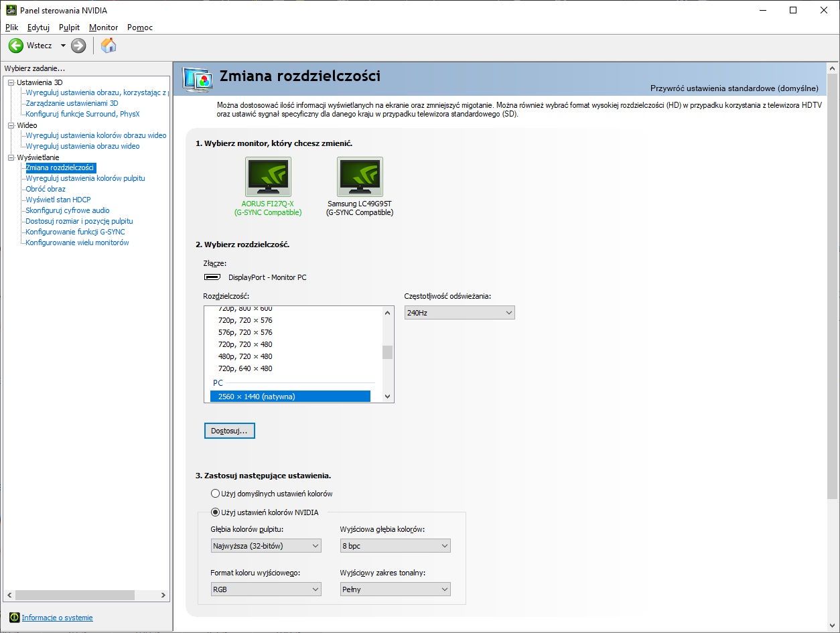840x633 pixels.
Task: Click resolution list scroll up arrow
Action: [387, 312]
